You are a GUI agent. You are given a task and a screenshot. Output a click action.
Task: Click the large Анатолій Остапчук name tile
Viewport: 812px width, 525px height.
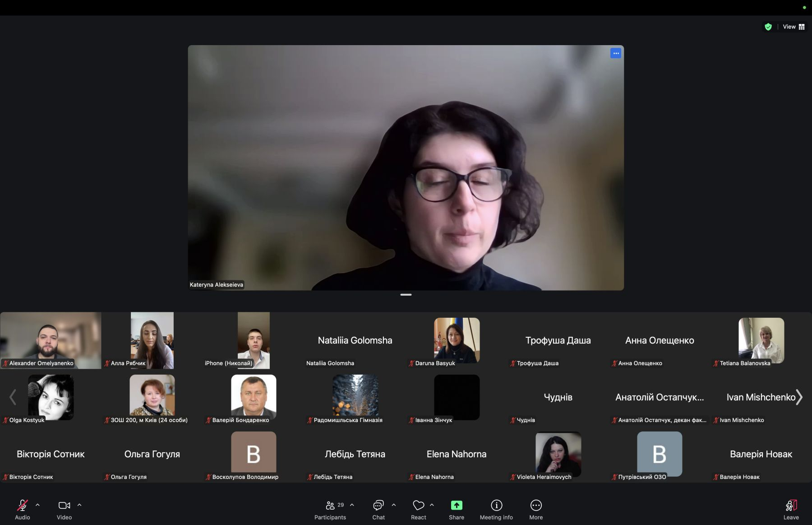[660, 397]
